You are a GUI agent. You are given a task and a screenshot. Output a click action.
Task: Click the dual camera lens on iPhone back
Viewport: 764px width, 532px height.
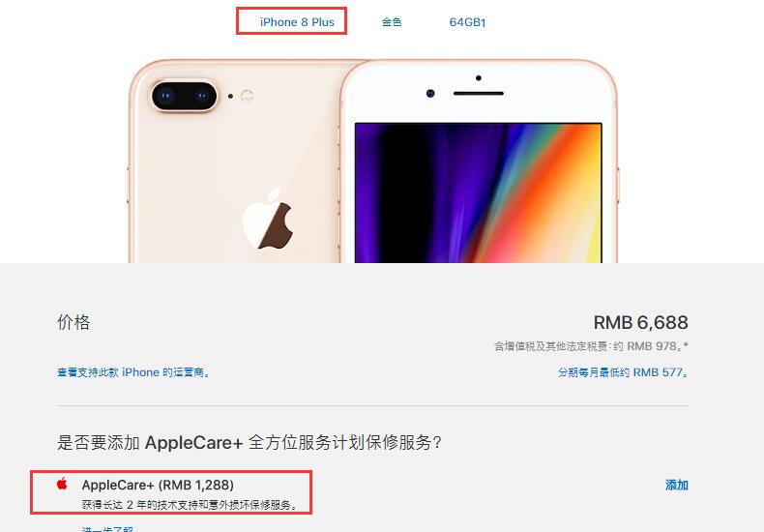tap(184, 96)
